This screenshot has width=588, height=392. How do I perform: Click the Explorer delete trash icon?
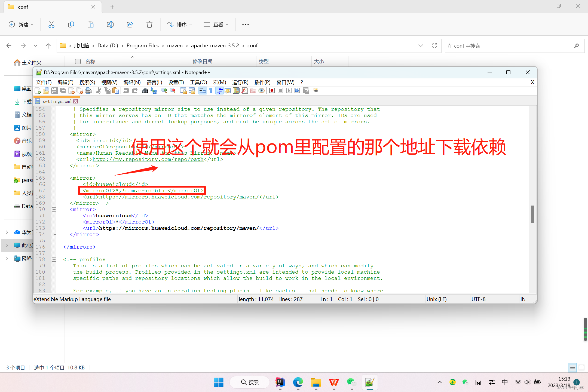[x=149, y=24]
